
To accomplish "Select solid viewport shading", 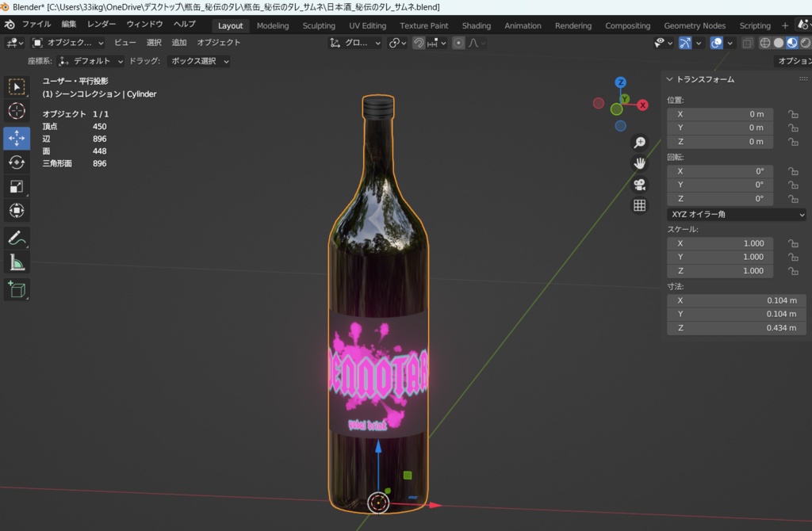I will pyautogui.click(x=779, y=44).
